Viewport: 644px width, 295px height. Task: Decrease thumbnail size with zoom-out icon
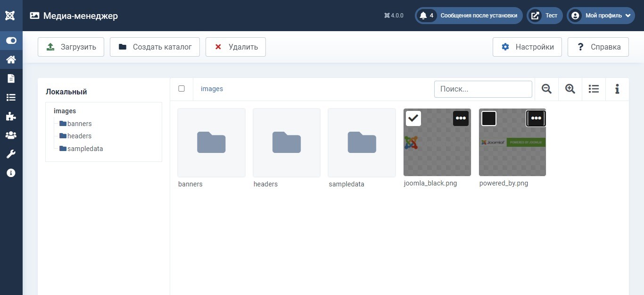(546, 89)
